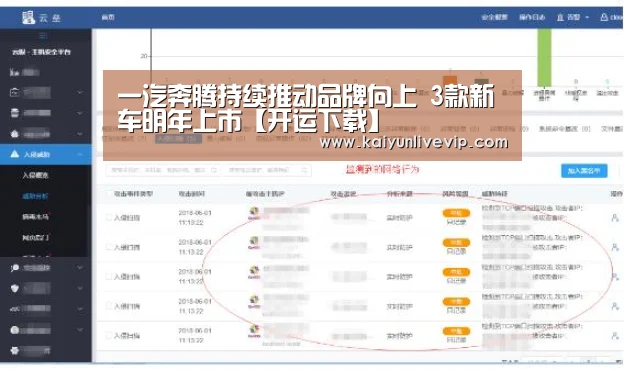Open the 入侵概览 submenu item
The image size is (624, 370).
point(35,175)
